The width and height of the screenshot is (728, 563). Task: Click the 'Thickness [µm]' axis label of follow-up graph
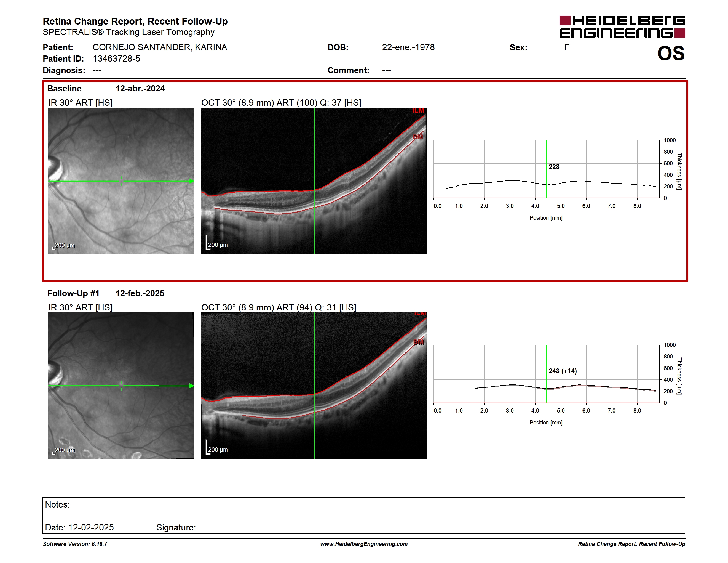coord(679,376)
